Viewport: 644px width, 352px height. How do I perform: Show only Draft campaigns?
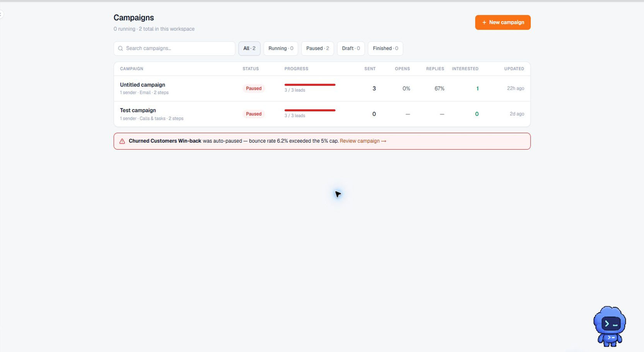click(x=351, y=48)
